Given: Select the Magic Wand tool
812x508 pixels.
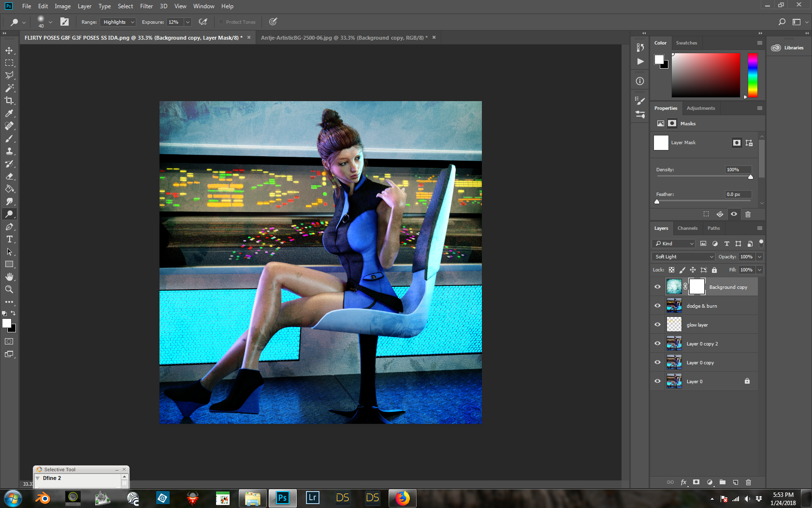Looking at the screenshot, I should [x=9, y=88].
